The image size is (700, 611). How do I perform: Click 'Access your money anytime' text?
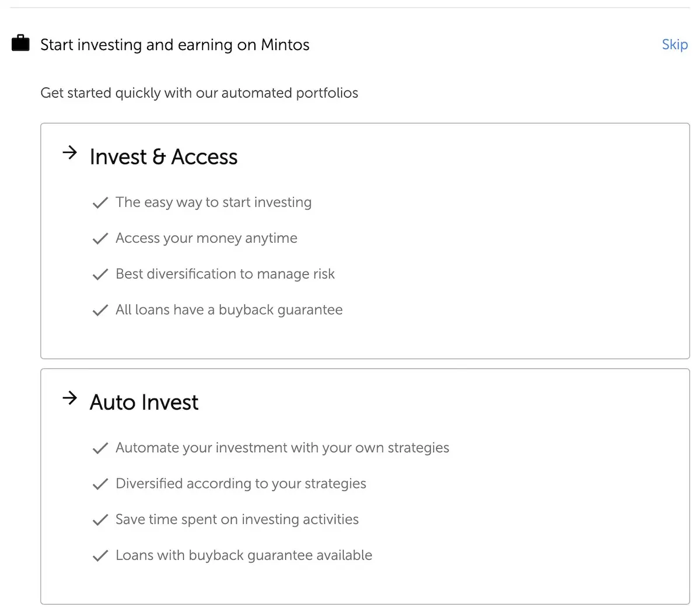coord(206,238)
